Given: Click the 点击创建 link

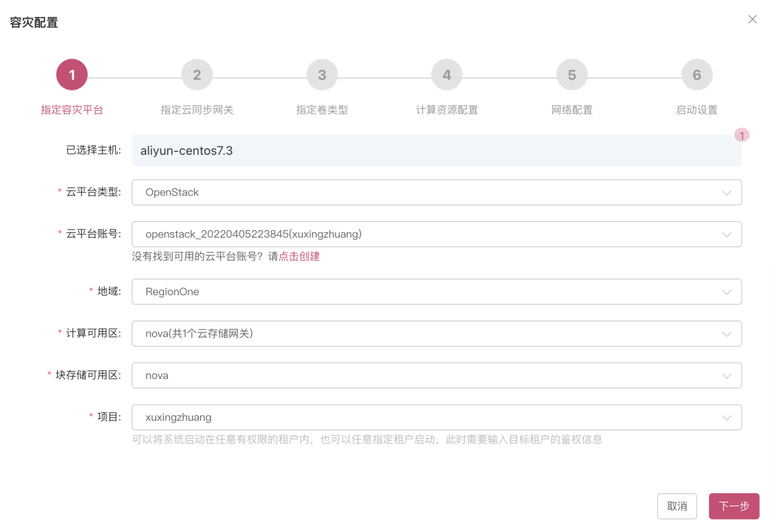Looking at the screenshot, I should click(299, 256).
